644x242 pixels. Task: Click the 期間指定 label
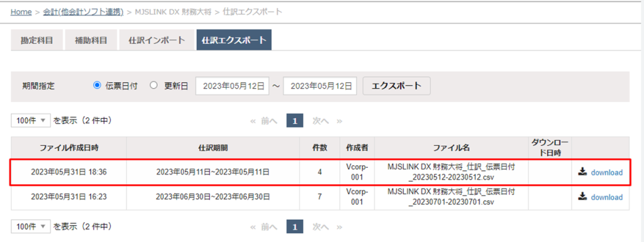click(38, 86)
